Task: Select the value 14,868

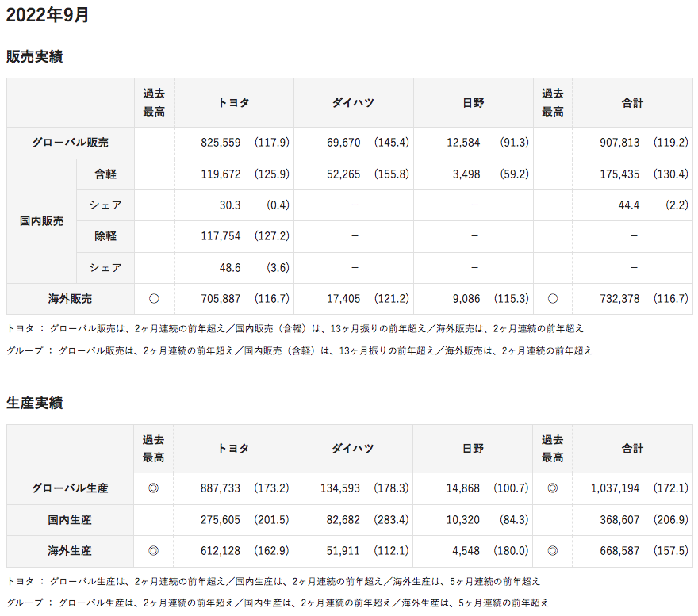Action: point(463,488)
